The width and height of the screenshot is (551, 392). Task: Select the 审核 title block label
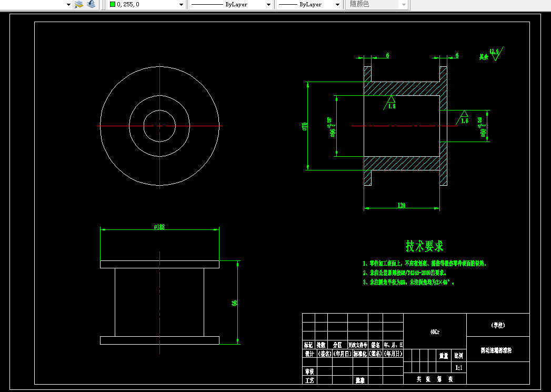point(309,371)
